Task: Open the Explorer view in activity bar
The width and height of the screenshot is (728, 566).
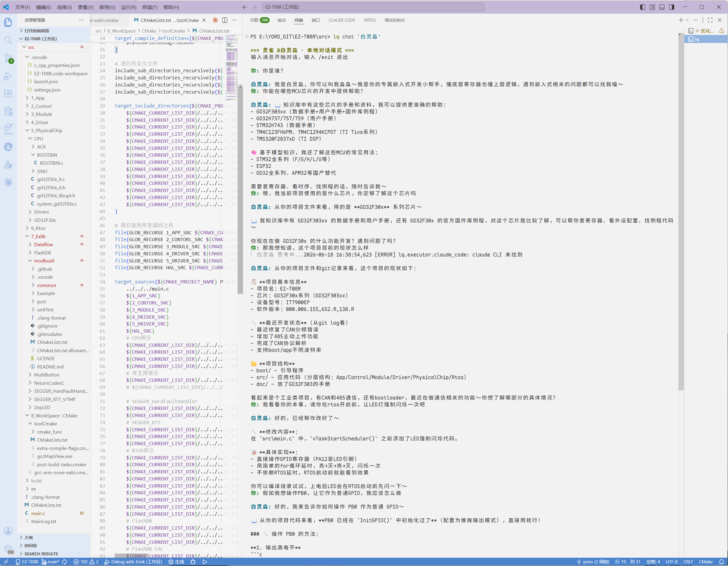Action: (x=8, y=22)
